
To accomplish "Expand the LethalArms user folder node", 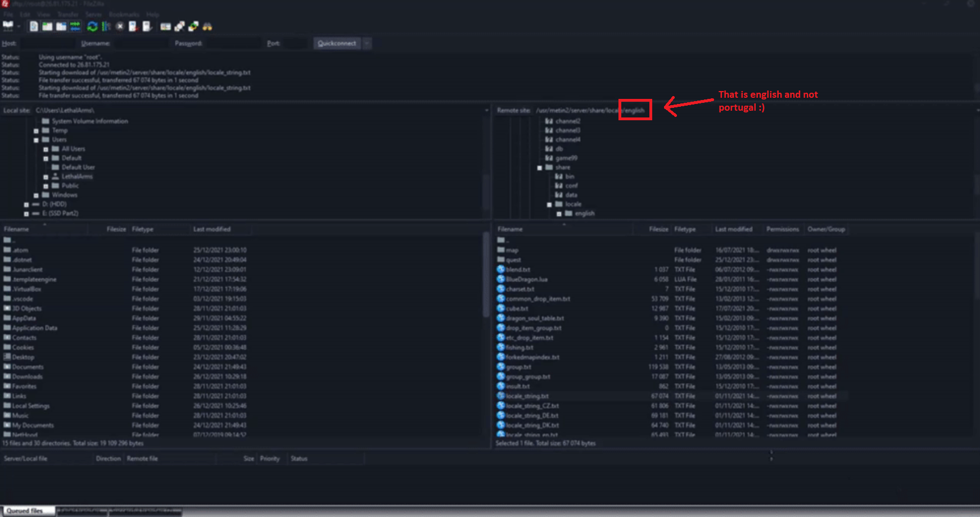I will [x=46, y=177].
